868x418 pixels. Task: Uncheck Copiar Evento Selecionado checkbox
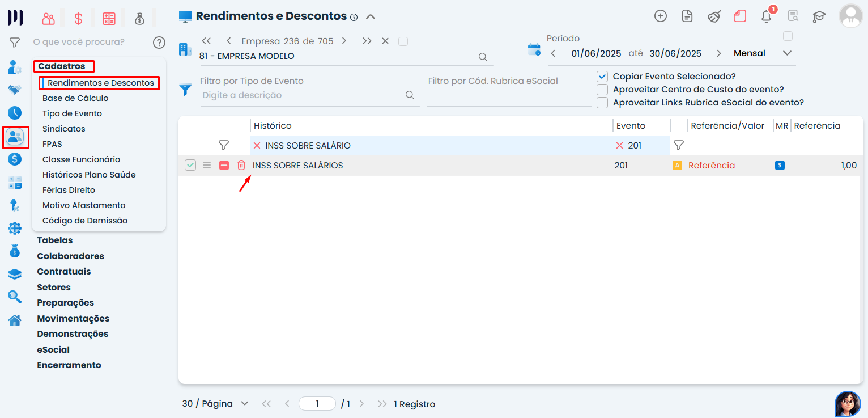pyautogui.click(x=602, y=76)
